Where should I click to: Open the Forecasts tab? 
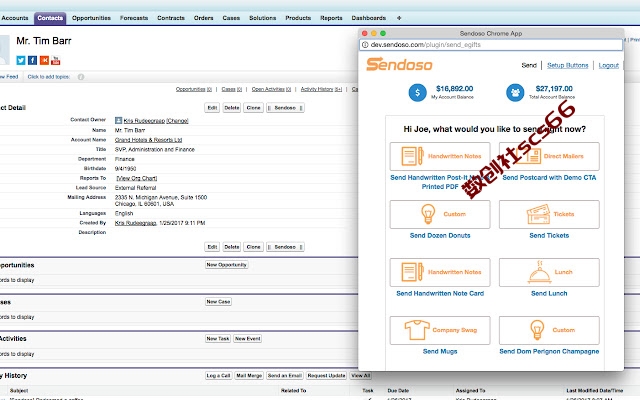(134, 18)
